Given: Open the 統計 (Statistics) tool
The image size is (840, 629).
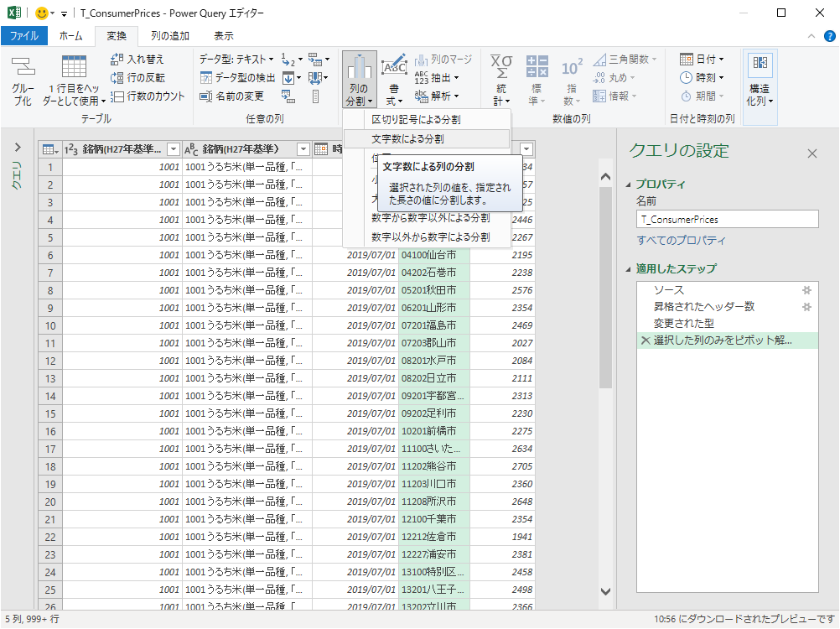Looking at the screenshot, I should click(500, 81).
